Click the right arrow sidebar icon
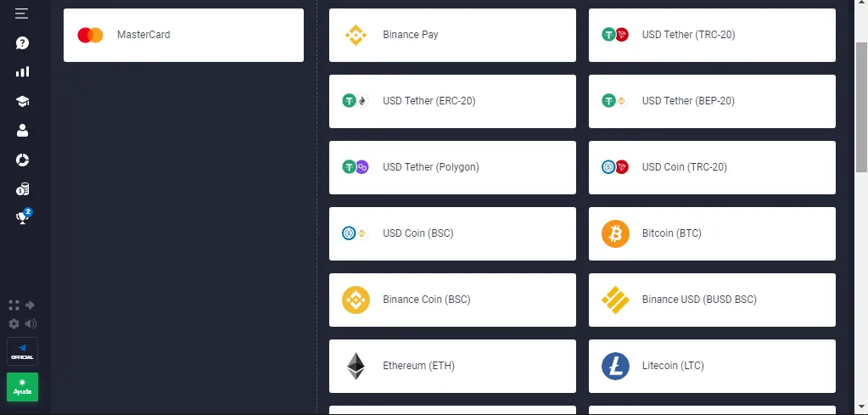The width and height of the screenshot is (868, 415). [31, 305]
